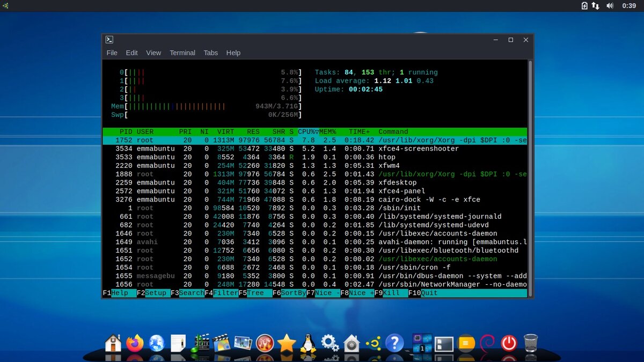This screenshot has width=644, height=362.
Task: Sort by the MEM% column header
Action: point(327,132)
